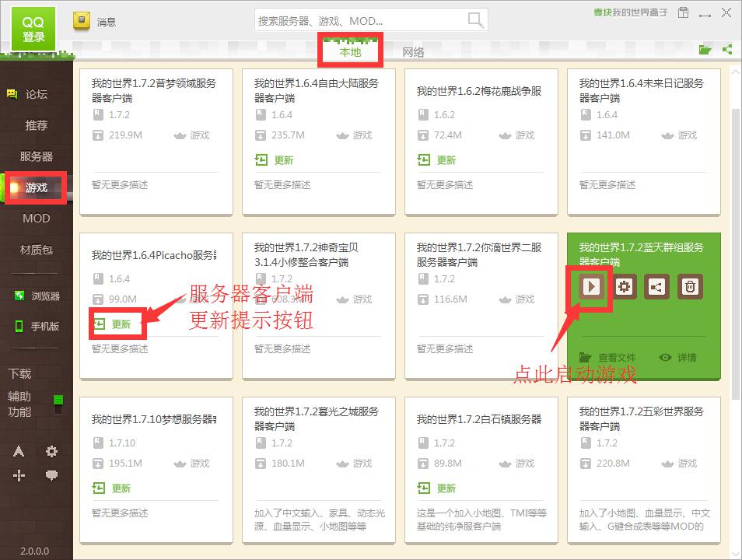Toggle the 辅助功能 green switch
The height and width of the screenshot is (560, 742).
(x=58, y=404)
